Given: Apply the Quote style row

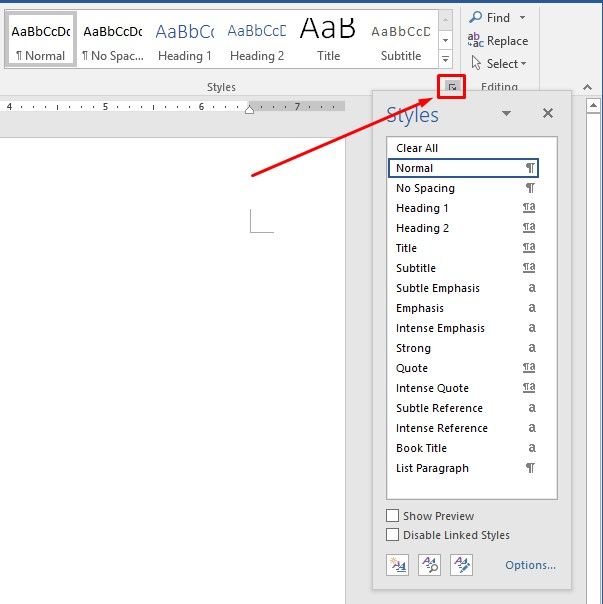Looking at the screenshot, I should tap(463, 368).
